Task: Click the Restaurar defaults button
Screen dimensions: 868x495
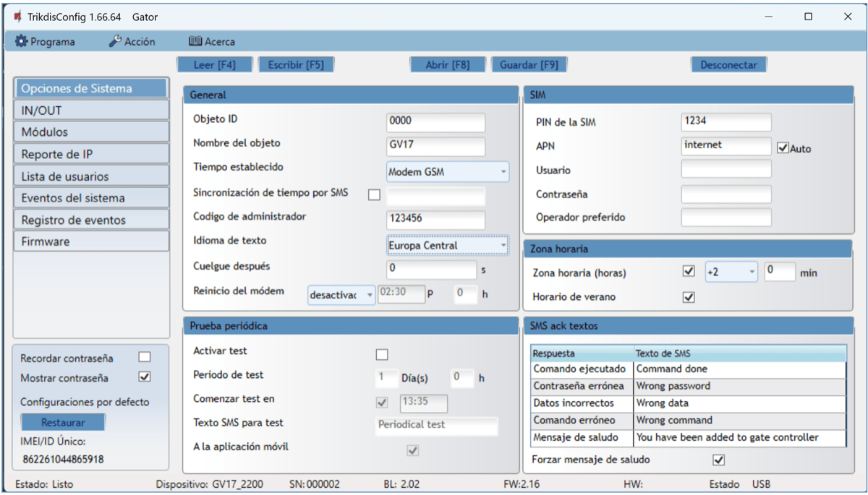Action: click(63, 422)
